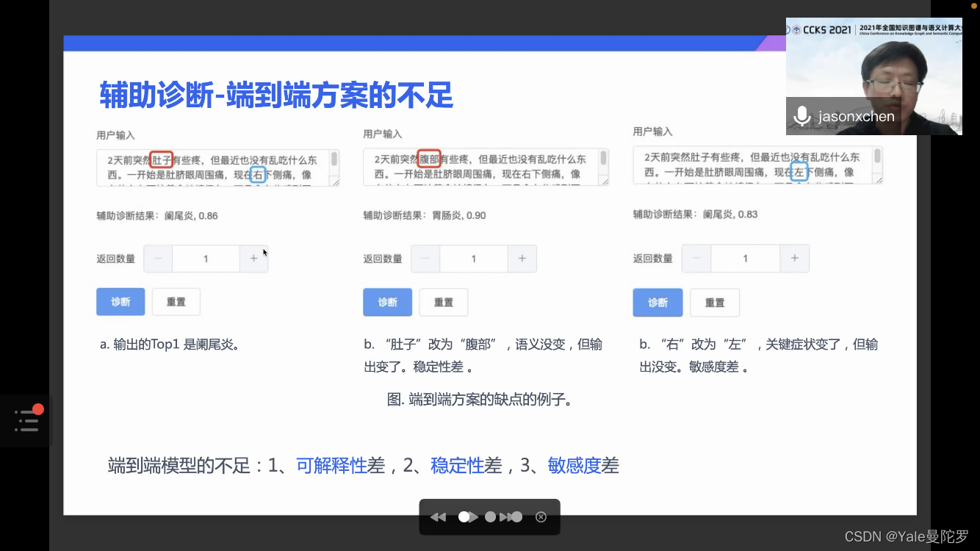980x551 pixels.
Task: Click the slide title 辅助诊断-端到端方案的不足
Action: [x=276, y=95]
